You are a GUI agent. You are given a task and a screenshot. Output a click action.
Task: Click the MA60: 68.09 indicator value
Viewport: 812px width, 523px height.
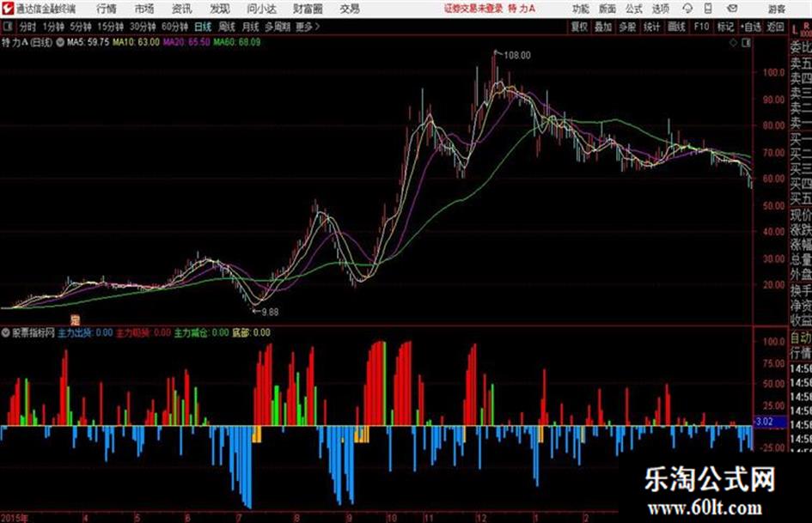[x=237, y=42]
